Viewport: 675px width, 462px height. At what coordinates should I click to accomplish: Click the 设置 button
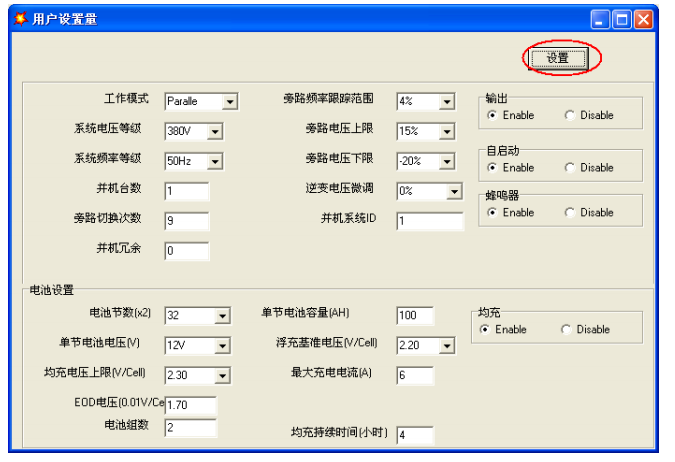[x=557, y=58]
